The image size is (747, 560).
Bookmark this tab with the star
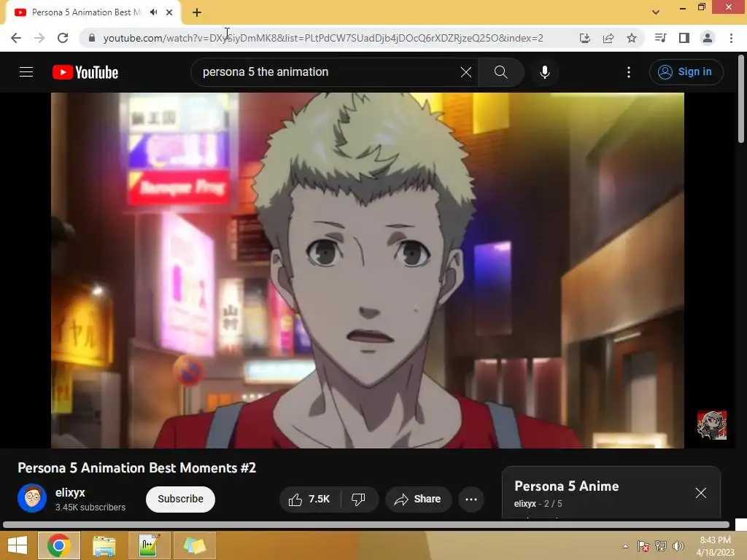click(x=632, y=38)
